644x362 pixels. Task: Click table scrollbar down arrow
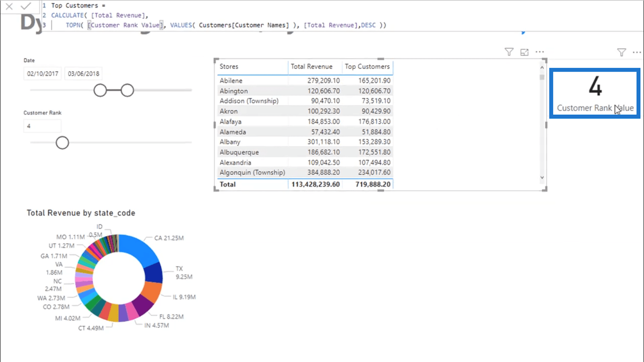tap(542, 177)
